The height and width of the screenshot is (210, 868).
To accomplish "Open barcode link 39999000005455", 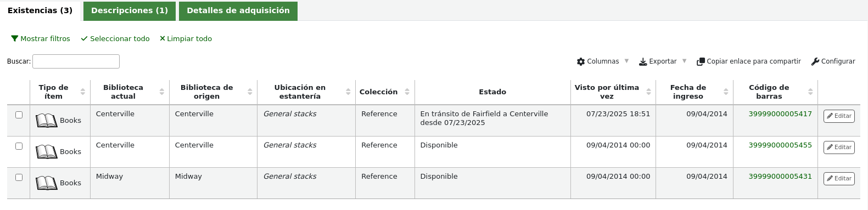I will (x=780, y=145).
